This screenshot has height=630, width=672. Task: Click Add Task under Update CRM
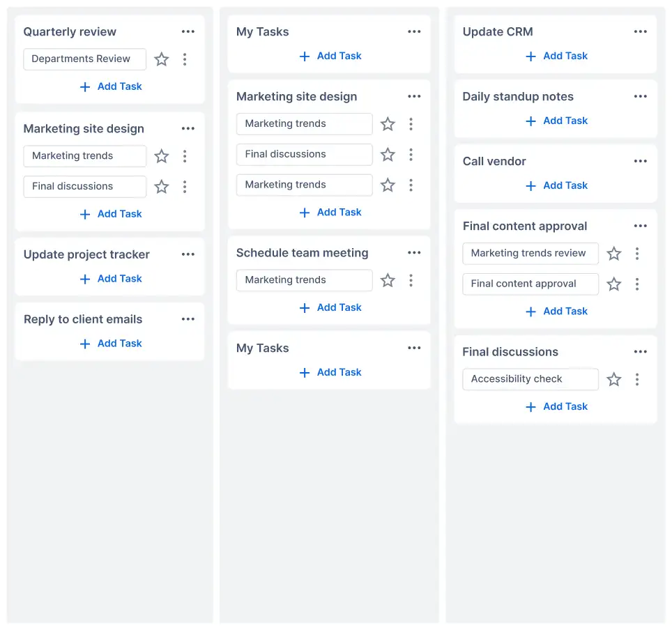tap(556, 56)
